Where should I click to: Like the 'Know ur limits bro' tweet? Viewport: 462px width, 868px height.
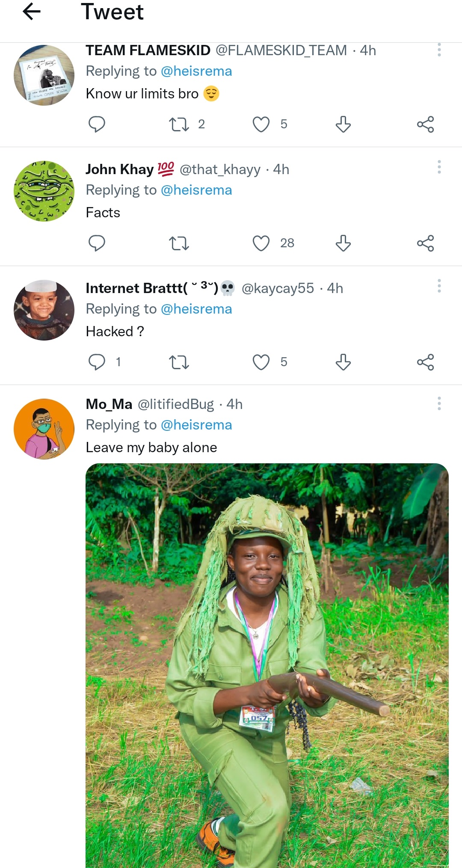click(x=261, y=124)
